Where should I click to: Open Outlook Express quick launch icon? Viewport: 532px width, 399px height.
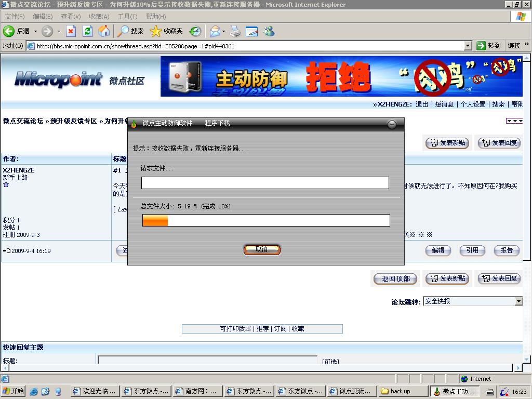[x=46, y=392]
